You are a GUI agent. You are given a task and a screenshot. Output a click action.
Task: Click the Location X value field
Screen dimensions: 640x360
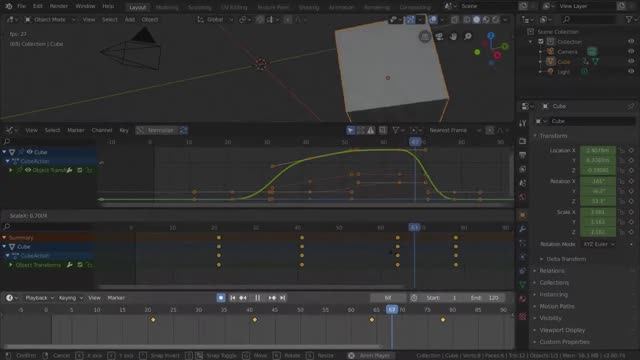coord(598,150)
